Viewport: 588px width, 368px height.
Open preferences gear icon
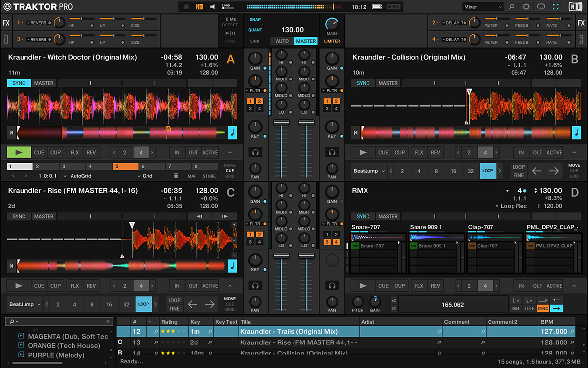(526, 7)
